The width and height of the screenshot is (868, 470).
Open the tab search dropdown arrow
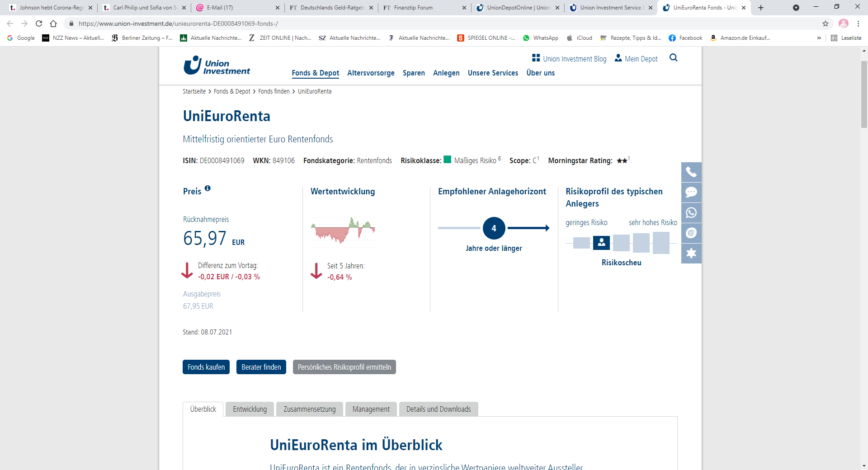click(796, 8)
